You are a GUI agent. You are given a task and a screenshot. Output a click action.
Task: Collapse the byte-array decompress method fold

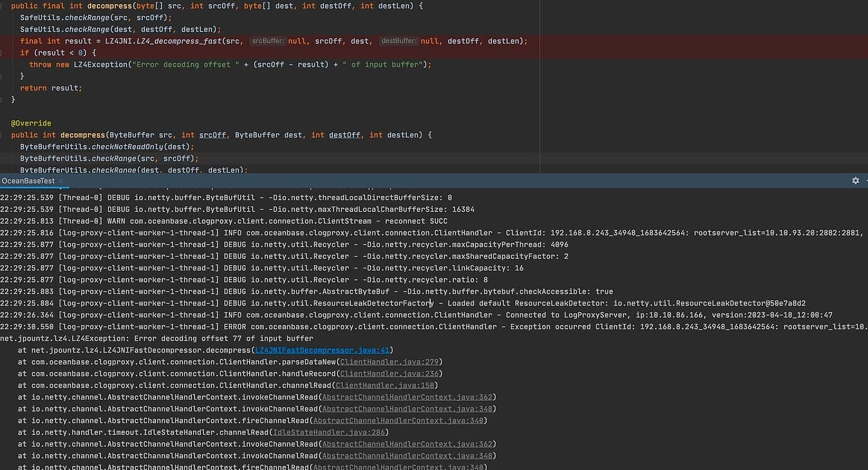point(3,6)
